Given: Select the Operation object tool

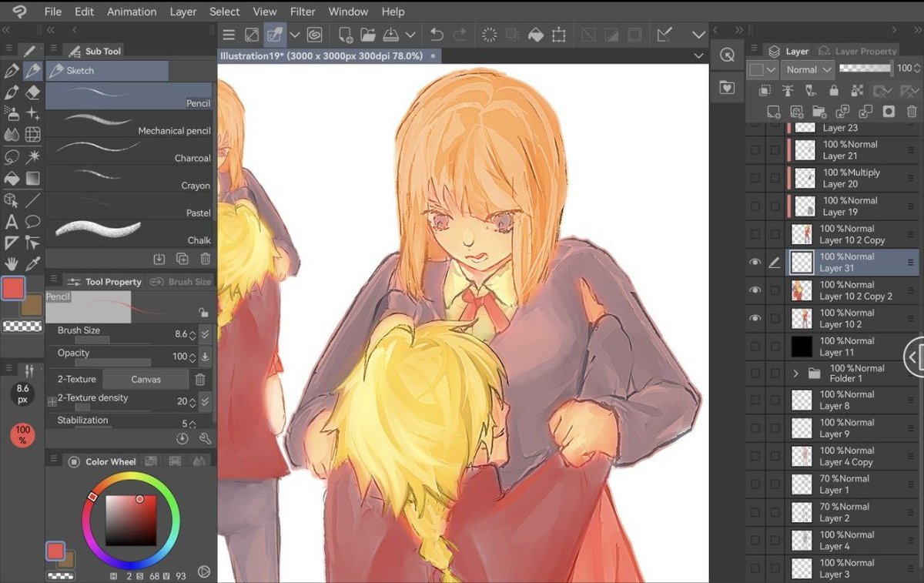Looking at the screenshot, I should click(12, 200).
